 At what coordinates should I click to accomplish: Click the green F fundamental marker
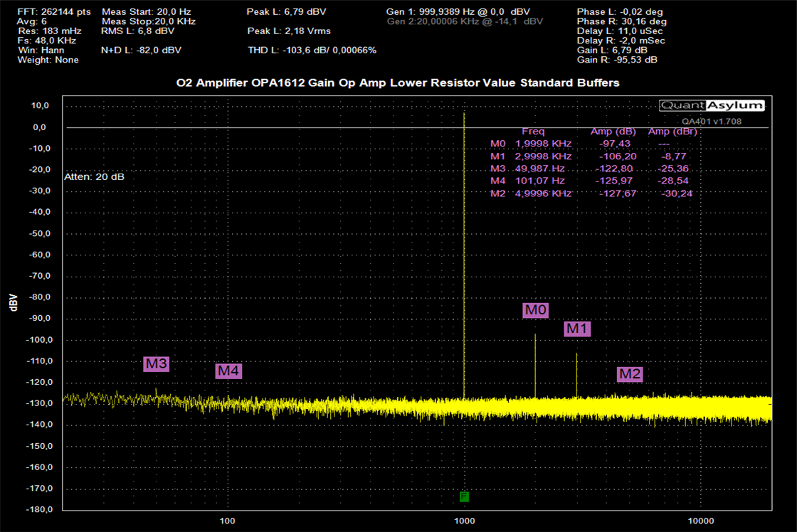[x=464, y=496]
